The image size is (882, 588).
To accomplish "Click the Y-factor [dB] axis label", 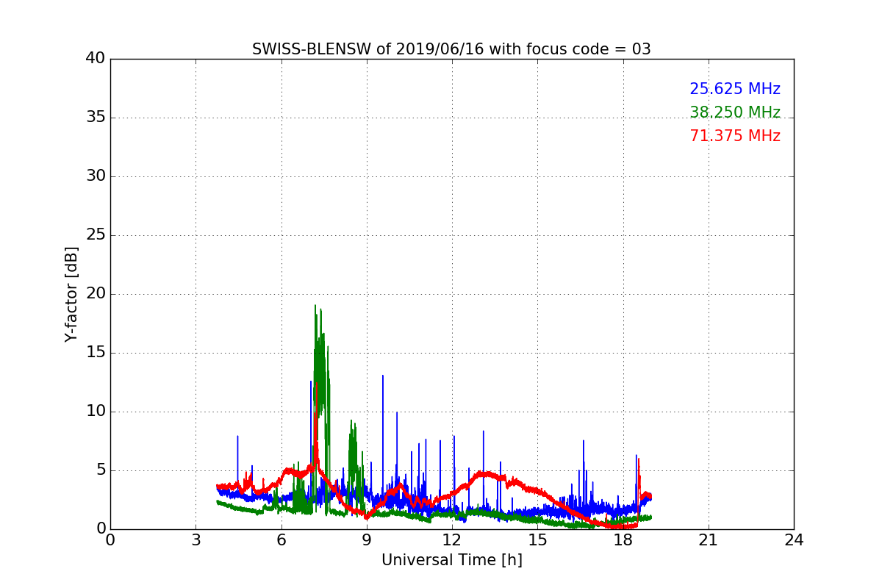I will (x=71, y=294).
